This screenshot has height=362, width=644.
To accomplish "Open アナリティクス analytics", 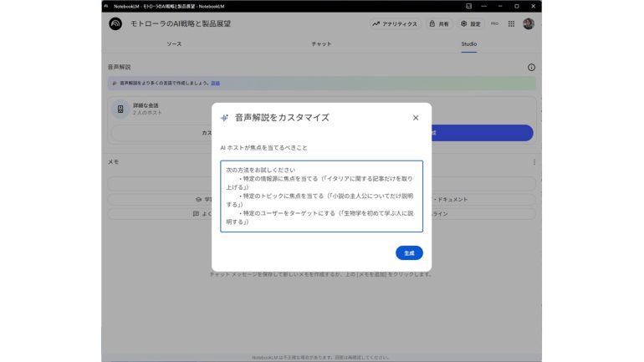I will pyautogui.click(x=395, y=23).
